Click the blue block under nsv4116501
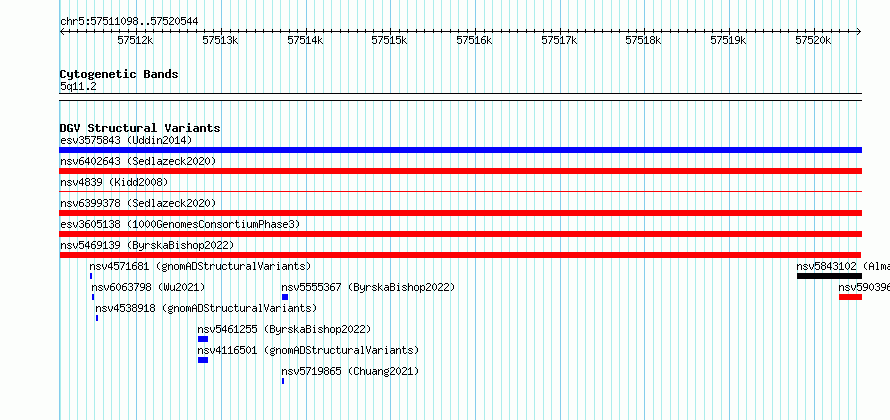 pyautogui.click(x=203, y=360)
